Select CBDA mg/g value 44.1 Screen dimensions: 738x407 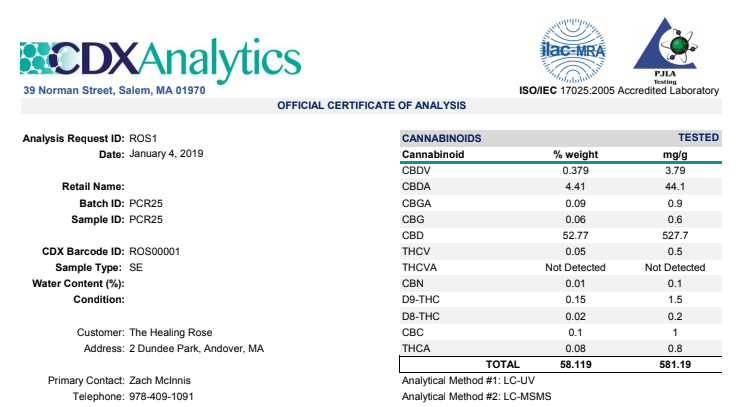pyautogui.click(x=675, y=186)
